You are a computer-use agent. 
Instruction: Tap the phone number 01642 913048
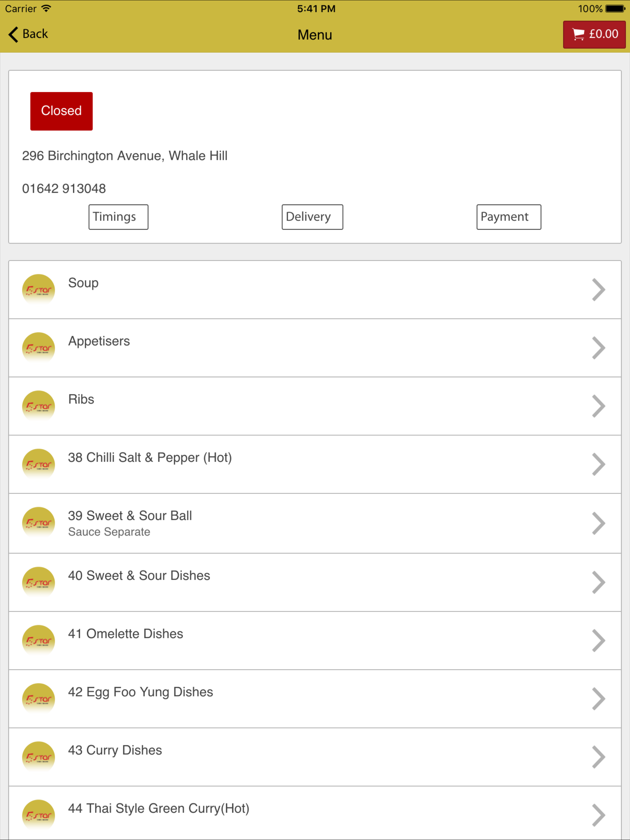64,189
